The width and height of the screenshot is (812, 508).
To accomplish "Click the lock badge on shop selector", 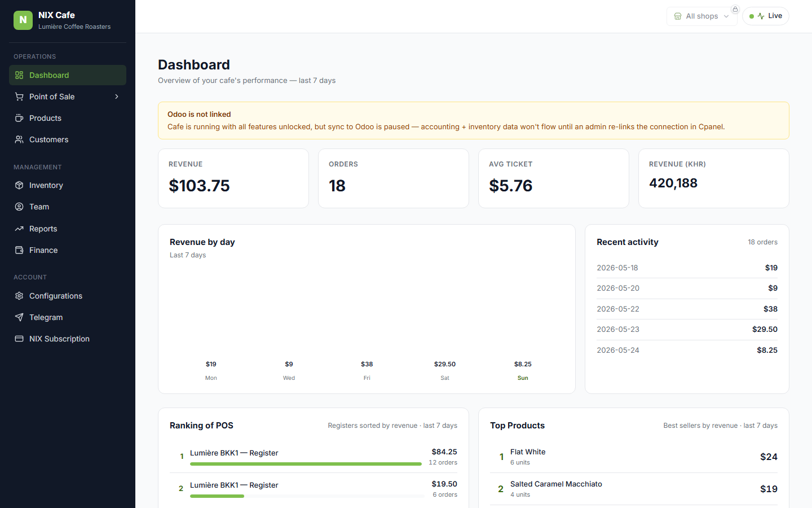I will (735, 9).
